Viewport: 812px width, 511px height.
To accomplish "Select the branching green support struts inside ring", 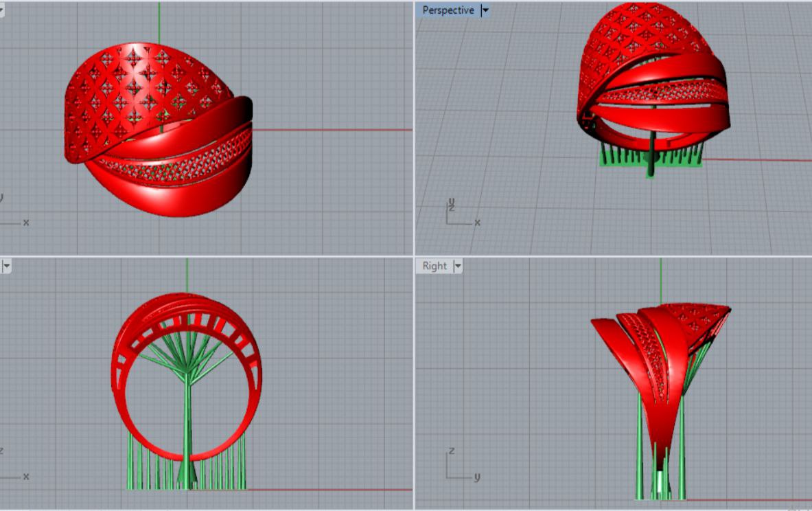I will (165, 357).
